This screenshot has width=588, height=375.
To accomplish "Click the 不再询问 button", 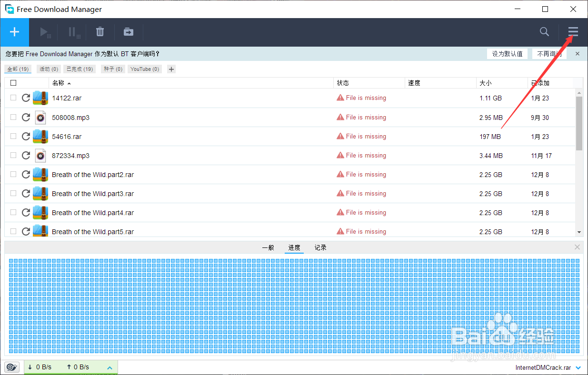I will (549, 54).
